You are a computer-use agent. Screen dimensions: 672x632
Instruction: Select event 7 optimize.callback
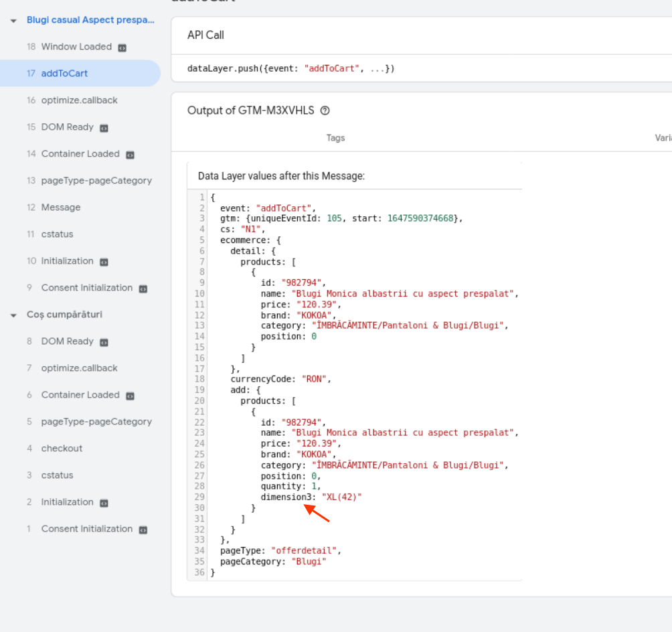pyautogui.click(x=79, y=368)
